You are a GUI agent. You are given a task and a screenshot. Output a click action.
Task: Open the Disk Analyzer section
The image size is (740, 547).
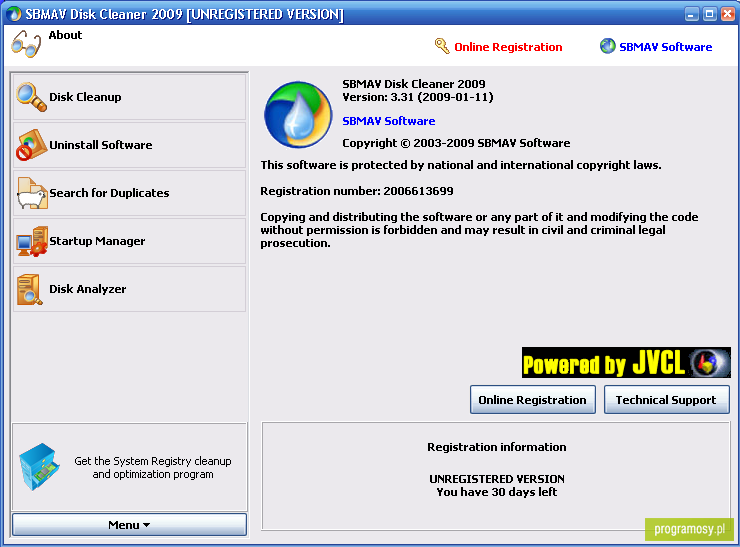click(x=129, y=289)
